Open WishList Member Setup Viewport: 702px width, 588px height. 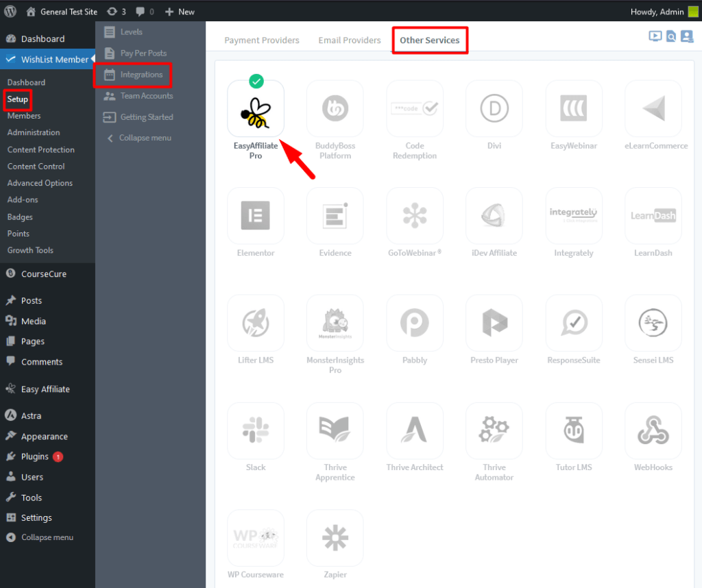pos(17,99)
